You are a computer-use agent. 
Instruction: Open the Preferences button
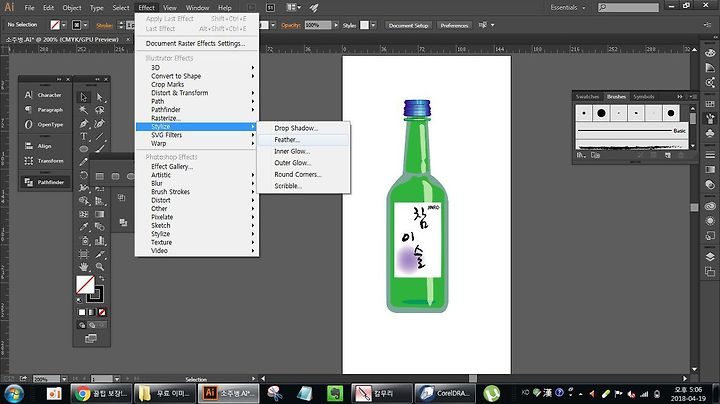tap(454, 25)
